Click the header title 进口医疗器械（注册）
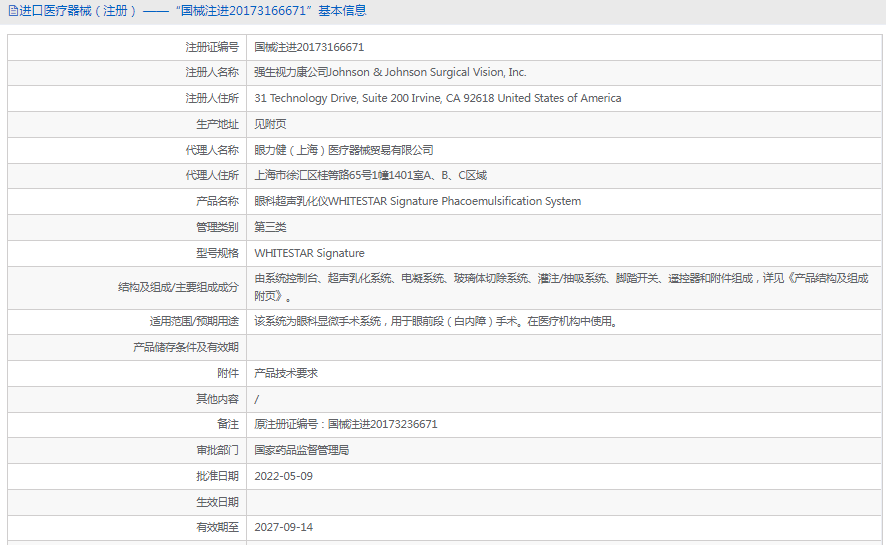 (78, 11)
